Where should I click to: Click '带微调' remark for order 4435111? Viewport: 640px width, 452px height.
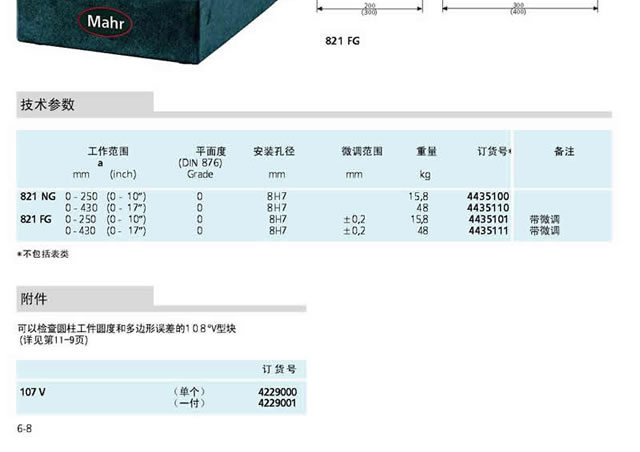[x=544, y=231]
